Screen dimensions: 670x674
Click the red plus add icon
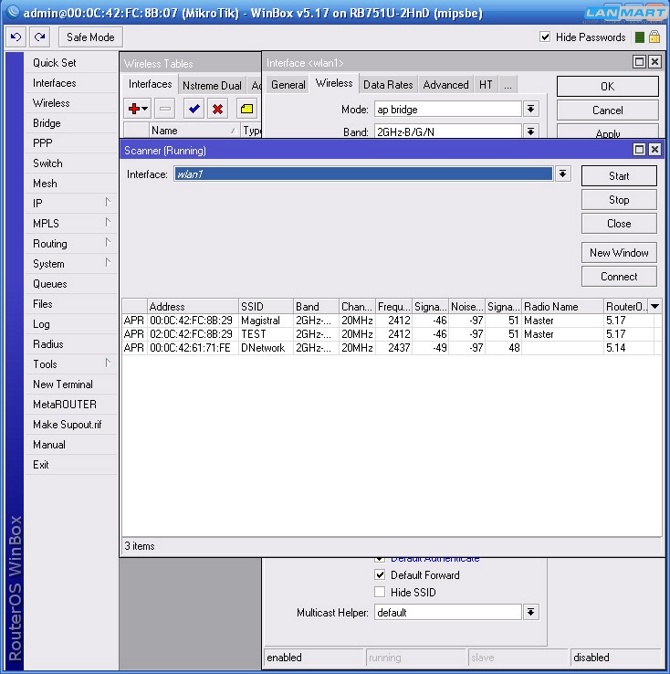[x=136, y=108]
